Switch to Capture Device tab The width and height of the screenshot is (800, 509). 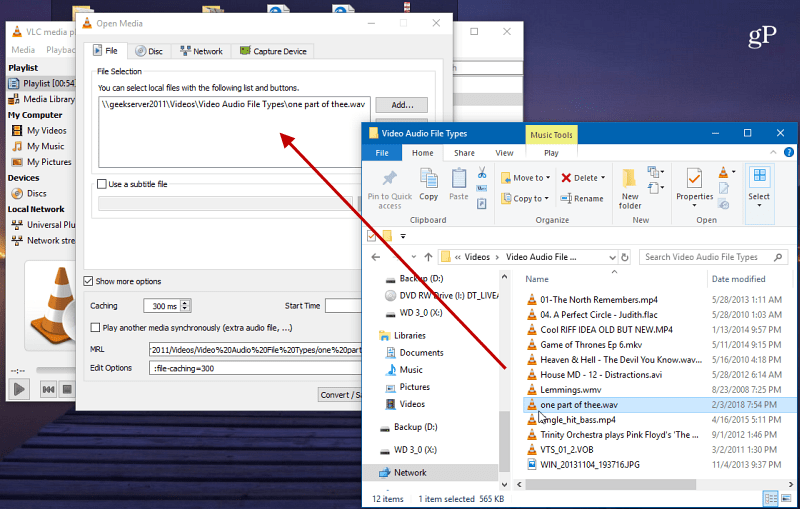coord(273,51)
